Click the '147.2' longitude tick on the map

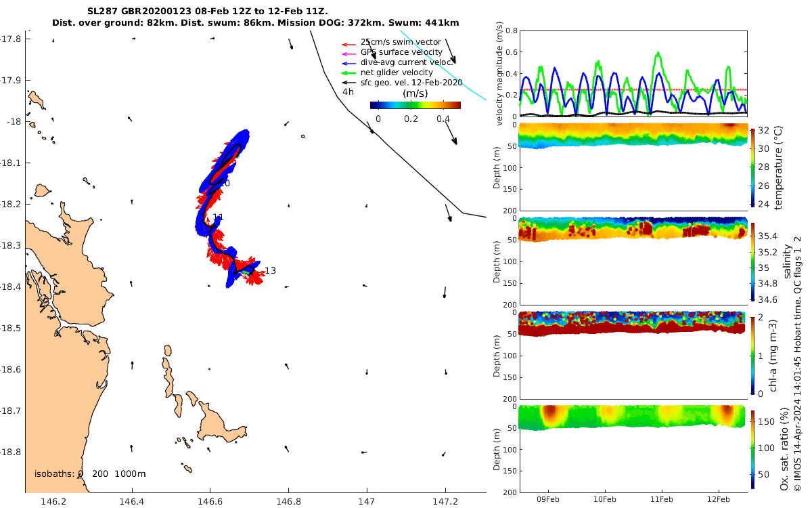click(445, 501)
